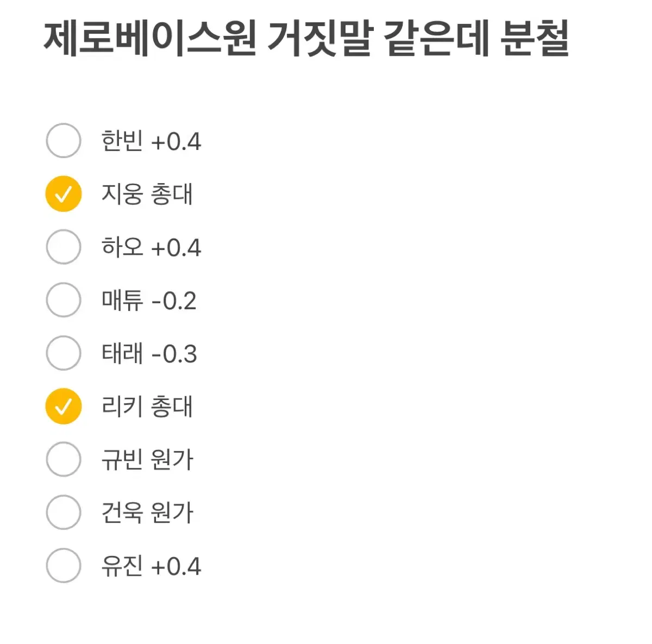Viewport: 652px width, 644px height.
Task: Tick the empty circle beside 한빈 +0.4
Action: pyautogui.click(x=64, y=141)
